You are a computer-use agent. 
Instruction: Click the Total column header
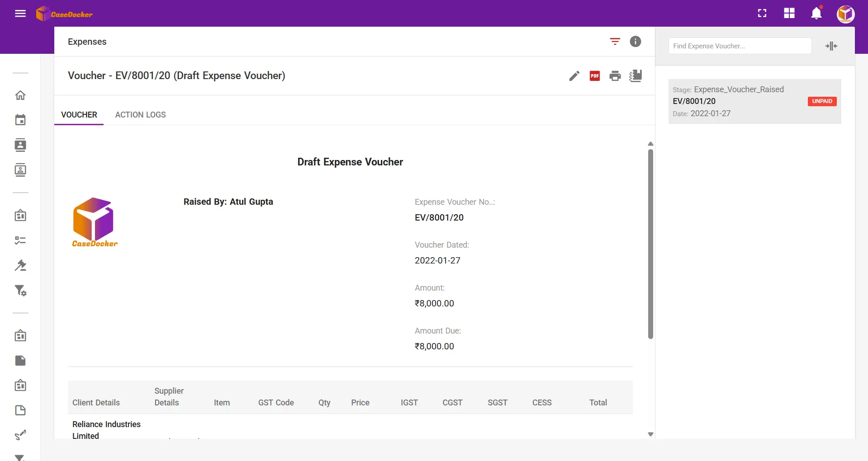(598, 403)
